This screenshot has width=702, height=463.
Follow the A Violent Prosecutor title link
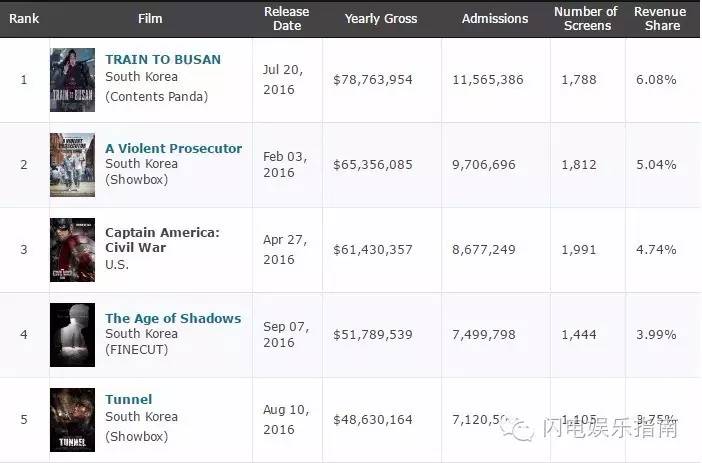coord(173,148)
